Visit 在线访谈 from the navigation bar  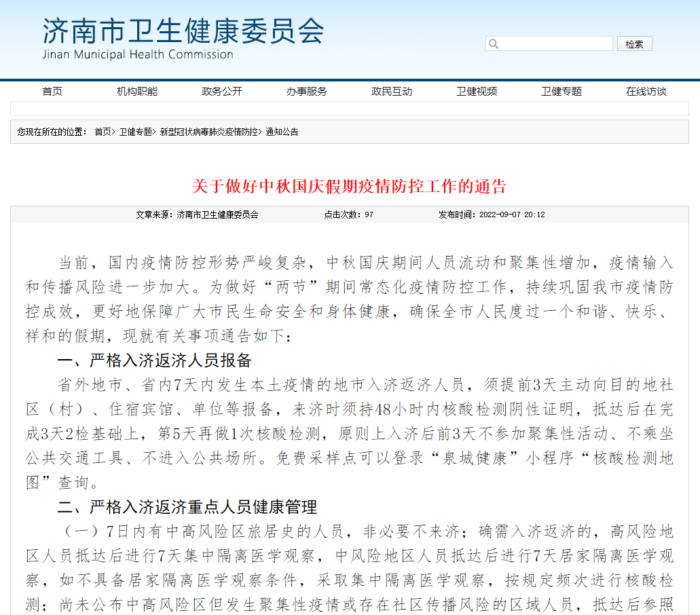pyautogui.click(x=646, y=92)
